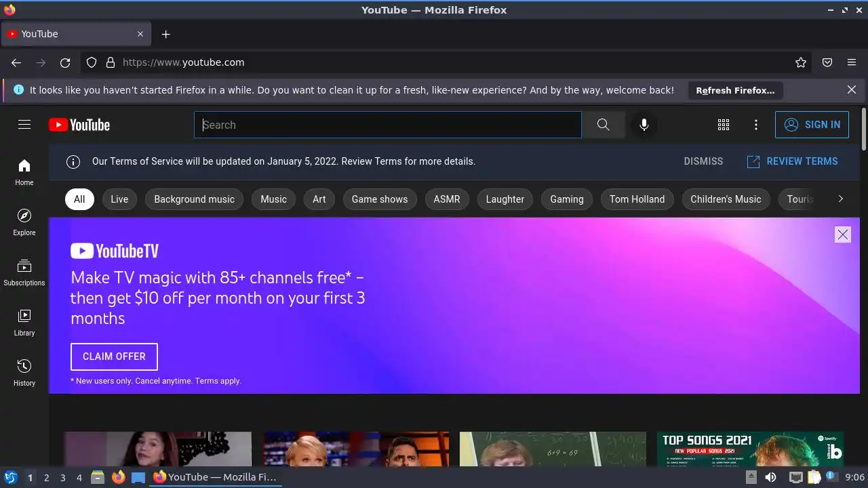868x488 pixels.
Task: Open the YouTube apps grid
Action: click(724, 125)
